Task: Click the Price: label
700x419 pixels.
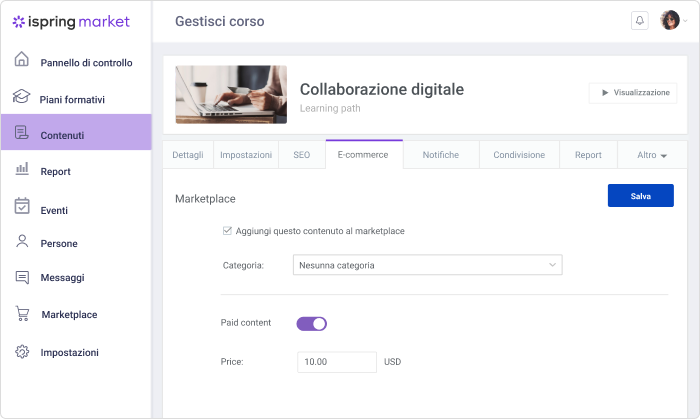Action: 232,362
